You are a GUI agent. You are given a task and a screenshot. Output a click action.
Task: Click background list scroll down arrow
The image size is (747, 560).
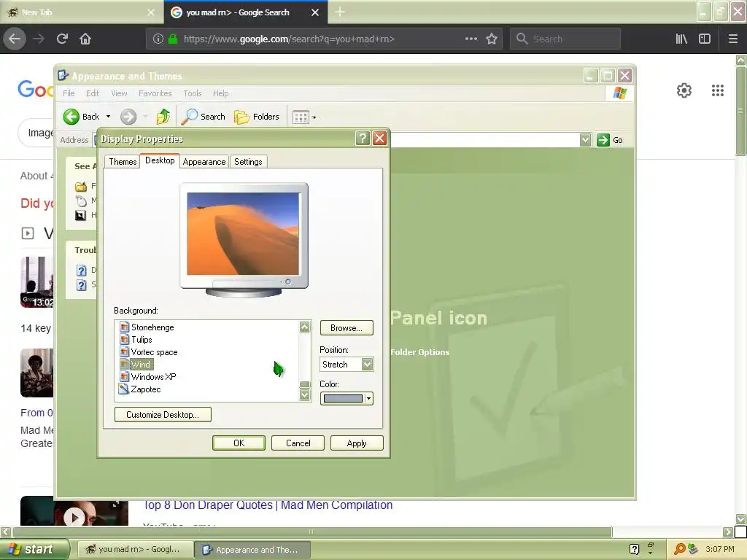[304, 394]
